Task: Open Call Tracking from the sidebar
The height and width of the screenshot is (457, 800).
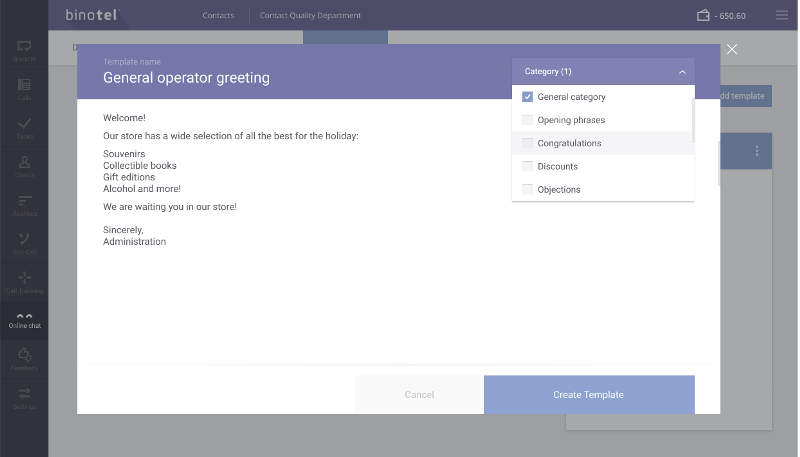Action: click(x=24, y=281)
